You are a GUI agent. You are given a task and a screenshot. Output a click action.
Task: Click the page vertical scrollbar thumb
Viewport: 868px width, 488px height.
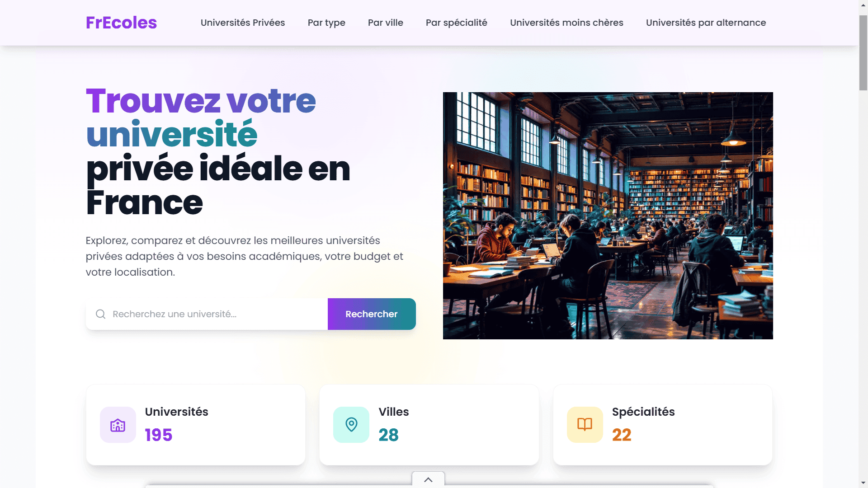point(863,53)
